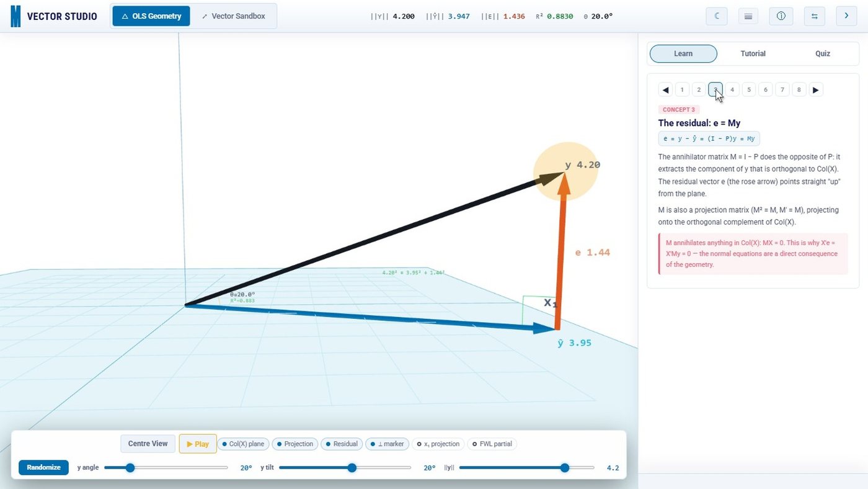Click the ||Ŷ|| 3.947 readout

pos(448,16)
